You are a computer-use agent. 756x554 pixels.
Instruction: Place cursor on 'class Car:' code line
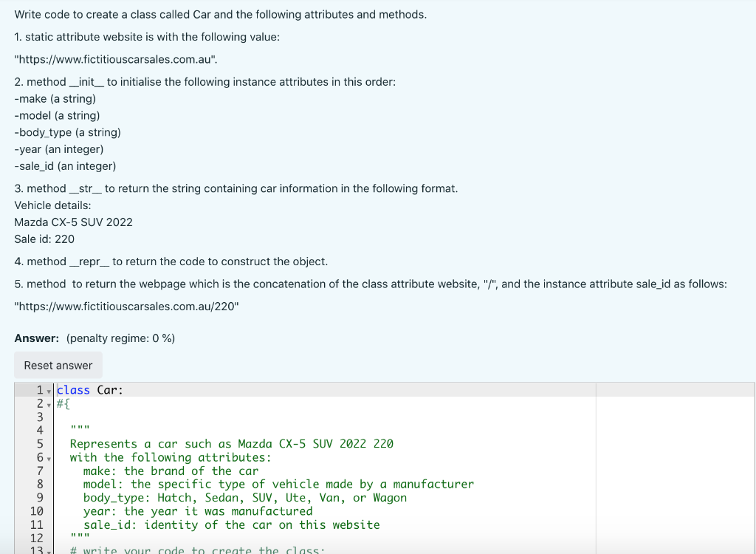coord(90,390)
